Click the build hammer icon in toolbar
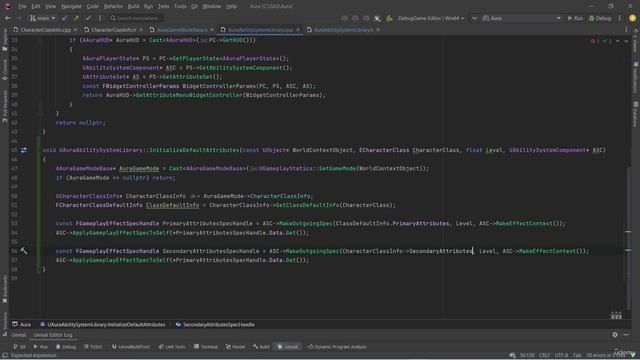The image size is (640, 360). coord(389,18)
